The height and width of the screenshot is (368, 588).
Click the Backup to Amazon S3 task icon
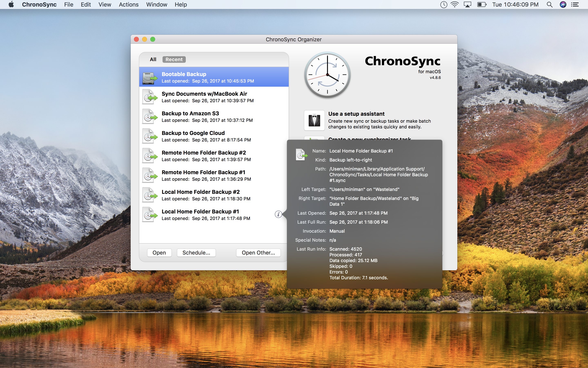click(x=150, y=117)
